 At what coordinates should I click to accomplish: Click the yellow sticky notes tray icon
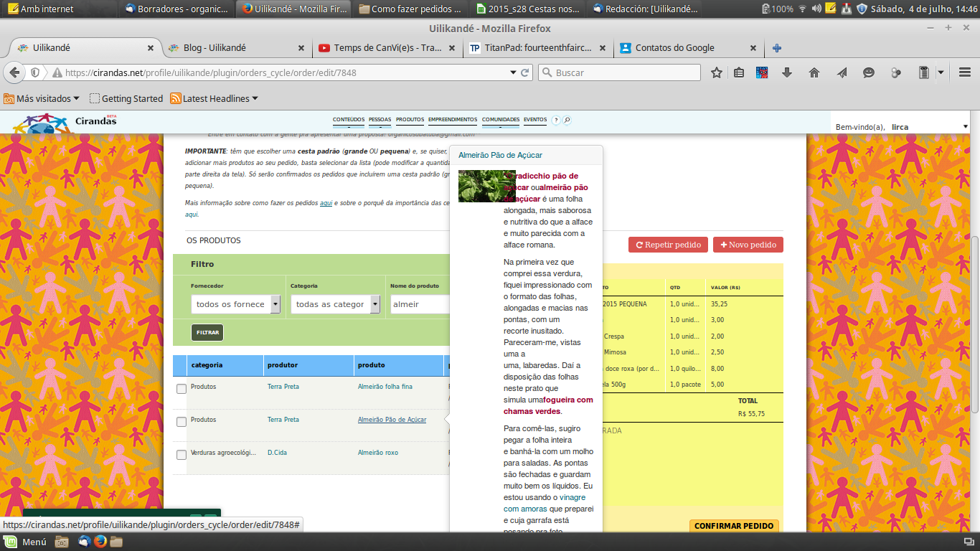coord(831,9)
